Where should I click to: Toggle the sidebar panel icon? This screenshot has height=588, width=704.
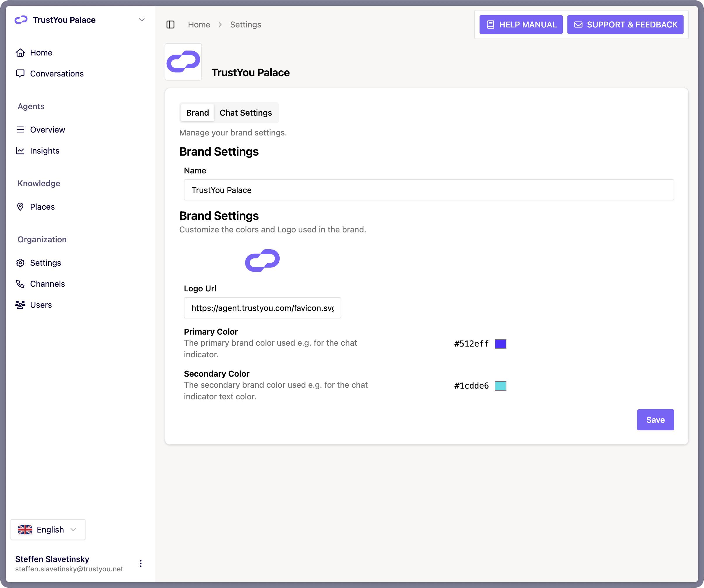170,25
